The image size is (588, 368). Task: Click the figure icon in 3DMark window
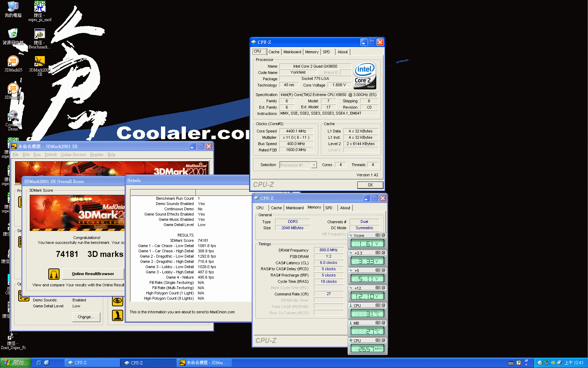(118, 315)
